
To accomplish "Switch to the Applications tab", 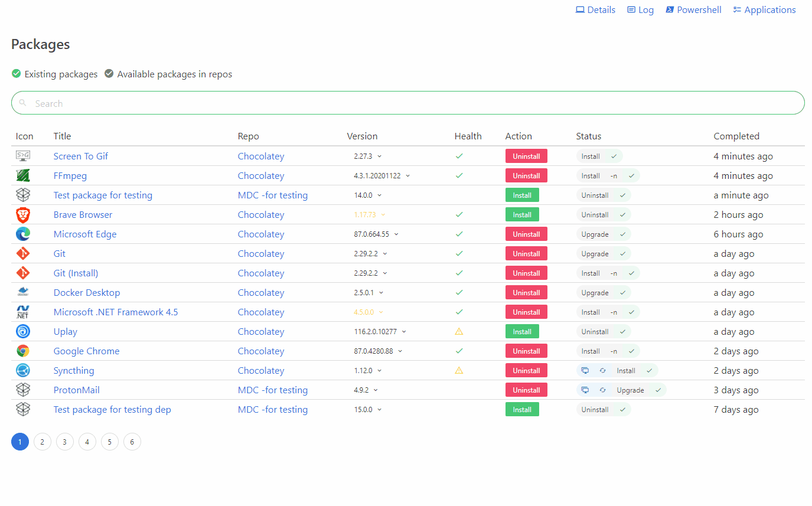I will click(765, 10).
